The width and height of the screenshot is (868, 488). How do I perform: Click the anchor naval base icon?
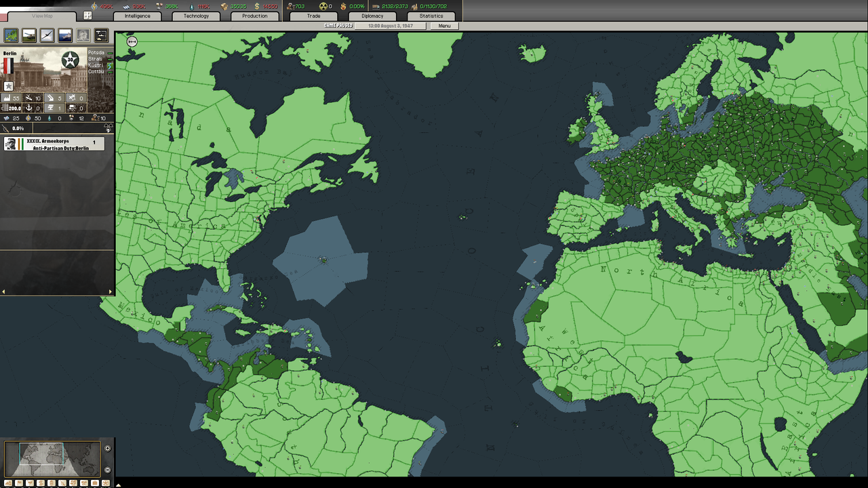tap(28, 108)
